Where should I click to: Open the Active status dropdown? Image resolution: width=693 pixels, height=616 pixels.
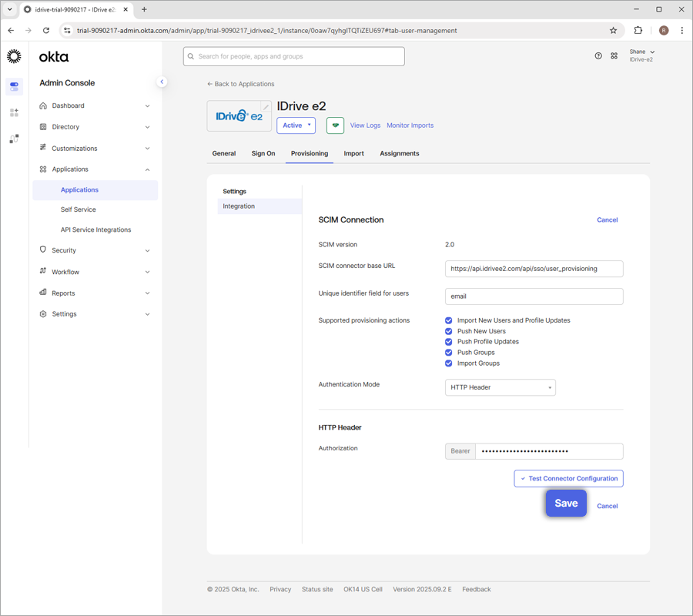tap(296, 126)
